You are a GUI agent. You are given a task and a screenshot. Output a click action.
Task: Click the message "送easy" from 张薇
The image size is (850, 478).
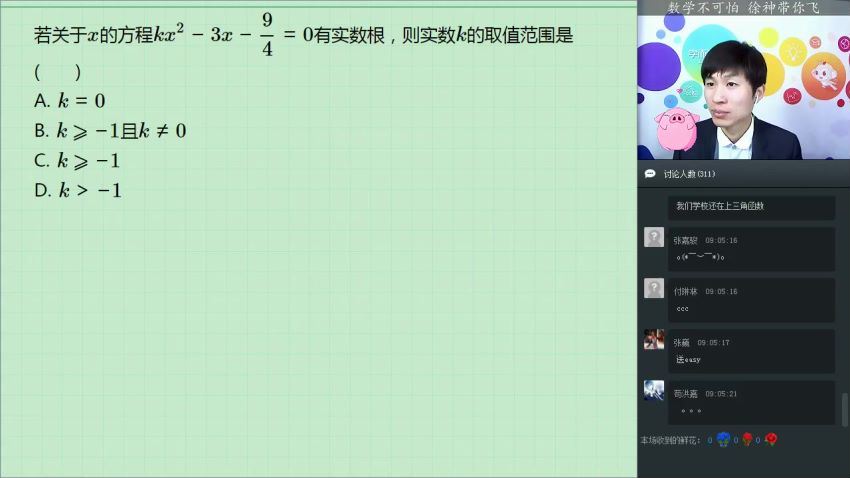coord(688,359)
